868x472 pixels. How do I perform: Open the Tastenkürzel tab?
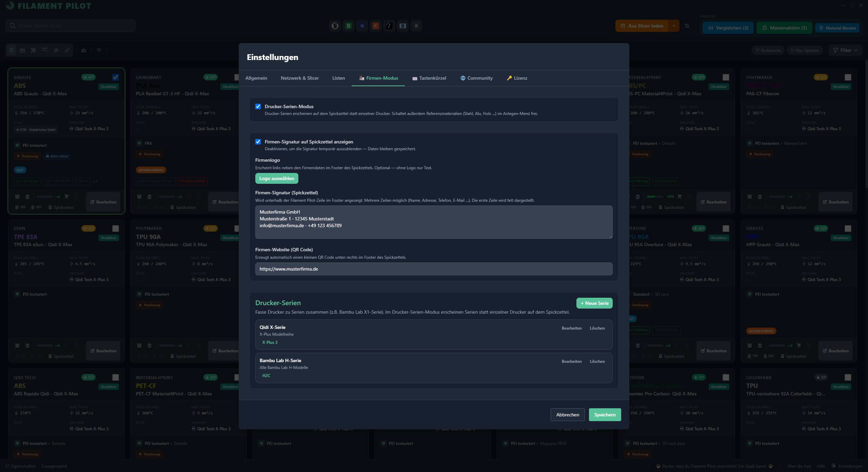coord(429,78)
